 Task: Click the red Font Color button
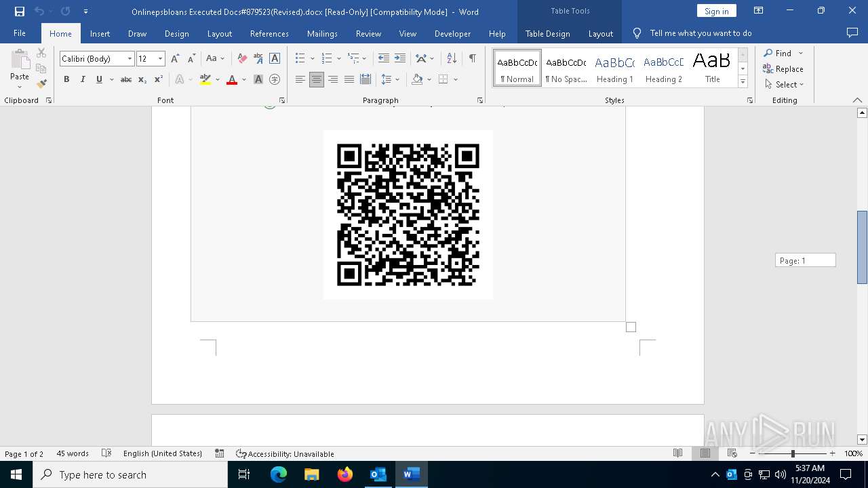click(x=232, y=79)
